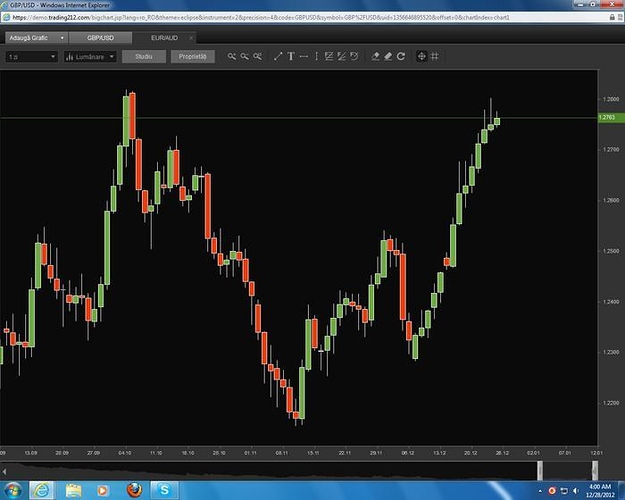Viewport: 625px width, 500px height.
Task: Switch to the GBP/USD chart tab
Action: coord(100,38)
